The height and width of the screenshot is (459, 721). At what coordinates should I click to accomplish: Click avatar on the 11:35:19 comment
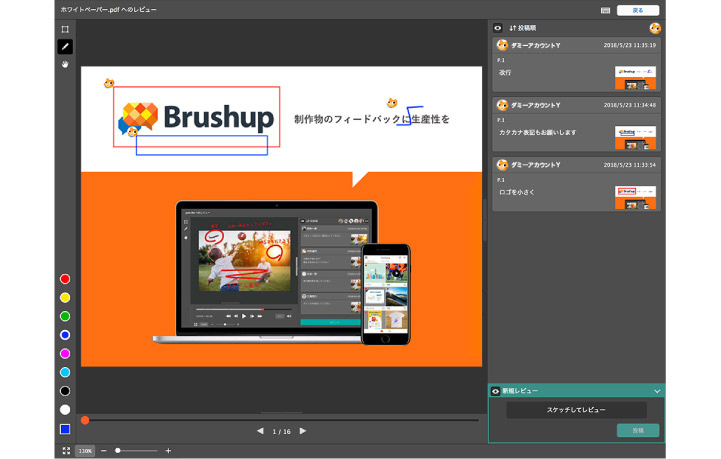[502, 45]
